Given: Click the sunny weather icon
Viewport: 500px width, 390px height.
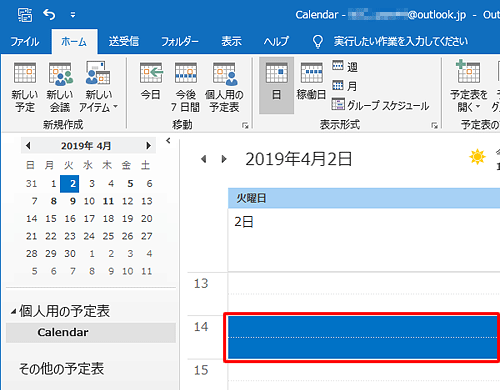Looking at the screenshot, I should (x=477, y=156).
